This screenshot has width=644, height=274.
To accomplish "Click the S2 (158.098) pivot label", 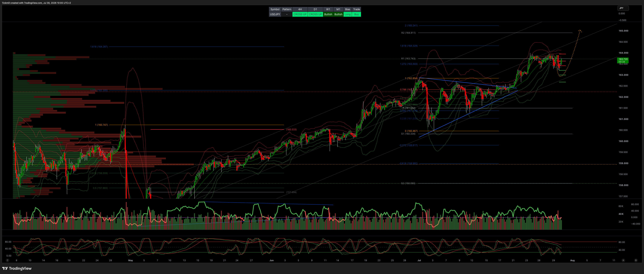I will 408,183.
